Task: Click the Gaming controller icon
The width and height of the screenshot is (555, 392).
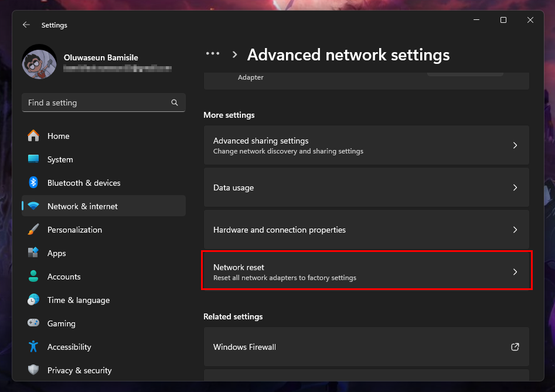Action: point(33,323)
